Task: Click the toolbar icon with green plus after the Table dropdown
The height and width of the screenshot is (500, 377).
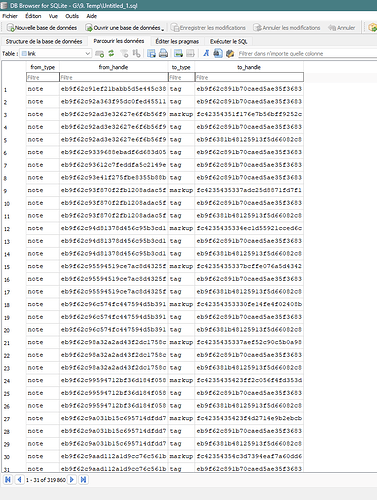Action: [x=99, y=53]
